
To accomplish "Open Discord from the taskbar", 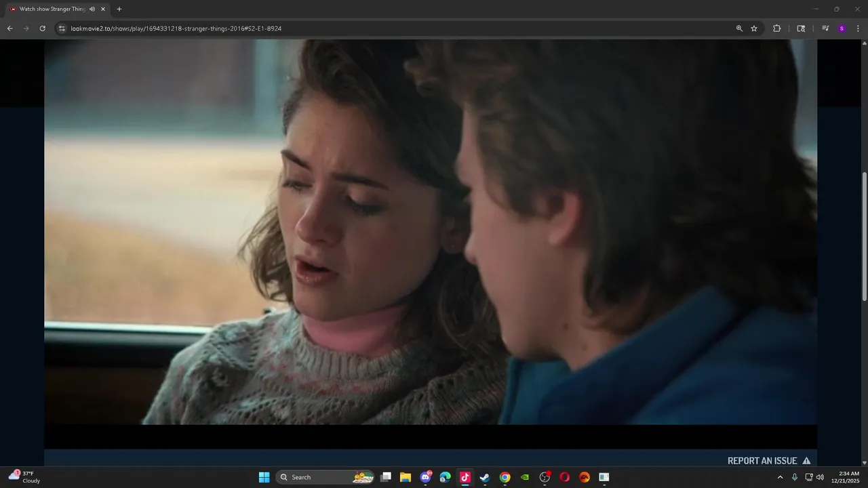I will click(x=425, y=477).
